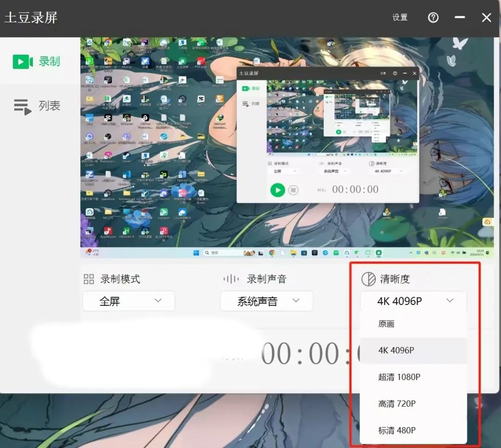Expand the 录制声音 dropdown showing 系统声音
Viewport: 501px width, 448px height.
(266, 301)
